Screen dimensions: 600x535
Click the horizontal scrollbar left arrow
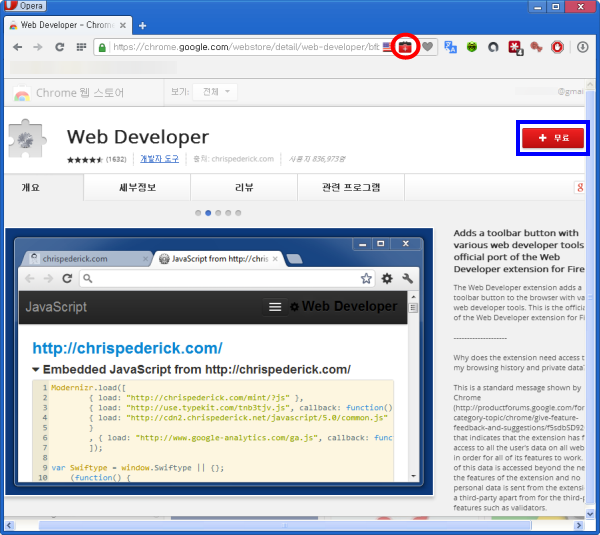10,525
